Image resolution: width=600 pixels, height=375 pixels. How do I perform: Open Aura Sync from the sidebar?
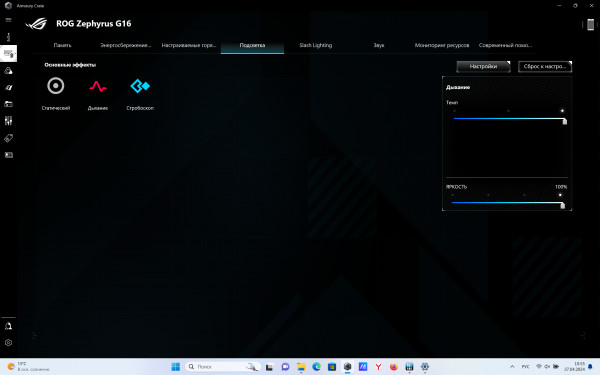(x=8, y=71)
